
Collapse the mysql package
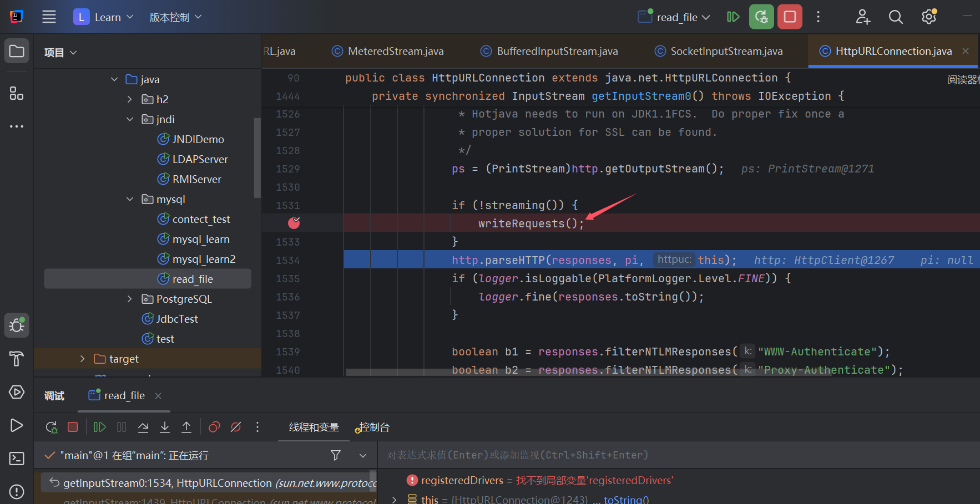coord(130,199)
